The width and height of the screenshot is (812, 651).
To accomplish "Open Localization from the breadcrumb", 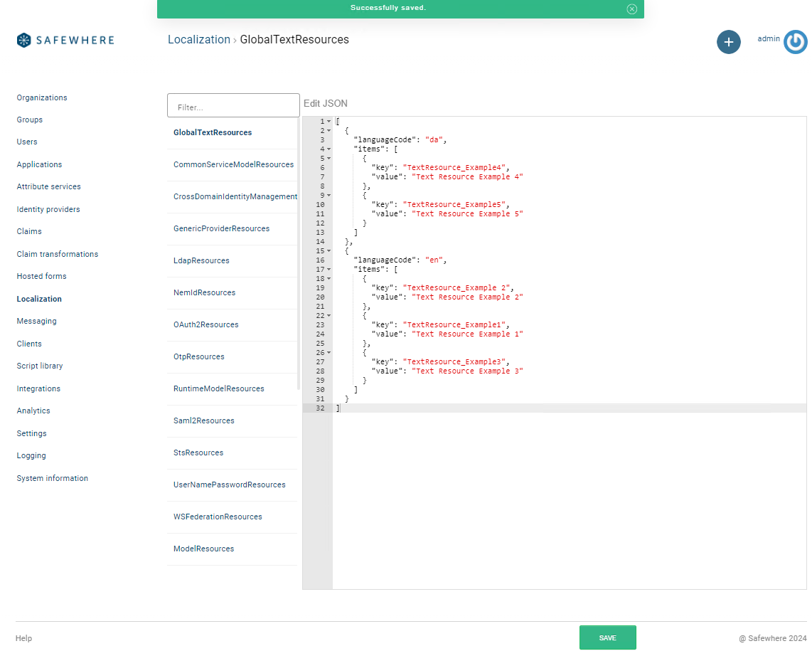I will click(198, 39).
